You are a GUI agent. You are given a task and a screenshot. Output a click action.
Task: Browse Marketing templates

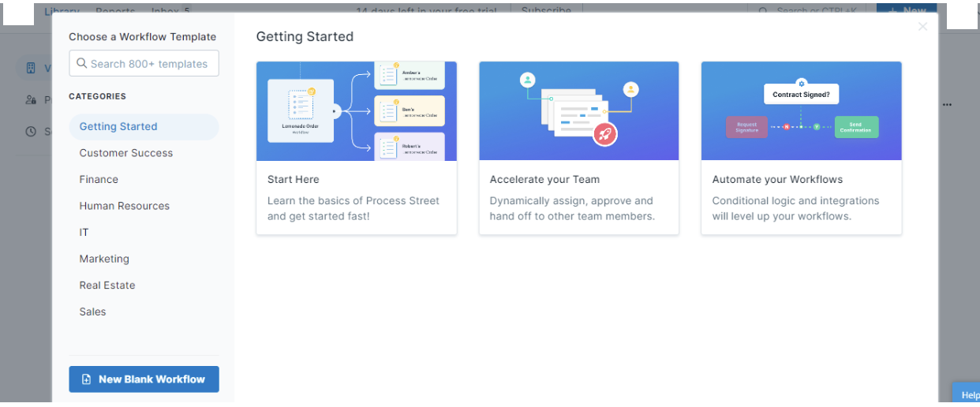coord(104,259)
